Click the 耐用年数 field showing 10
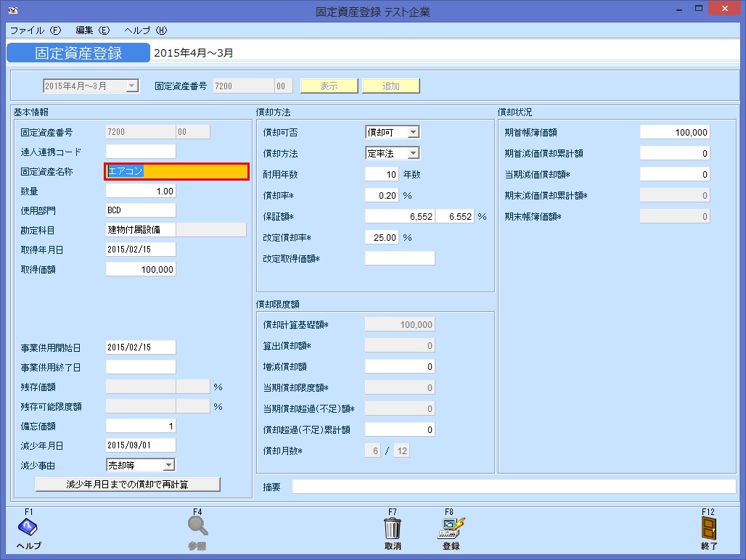Image resolution: width=746 pixels, height=560 pixels. pyautogui.click(x=381, y=174)
